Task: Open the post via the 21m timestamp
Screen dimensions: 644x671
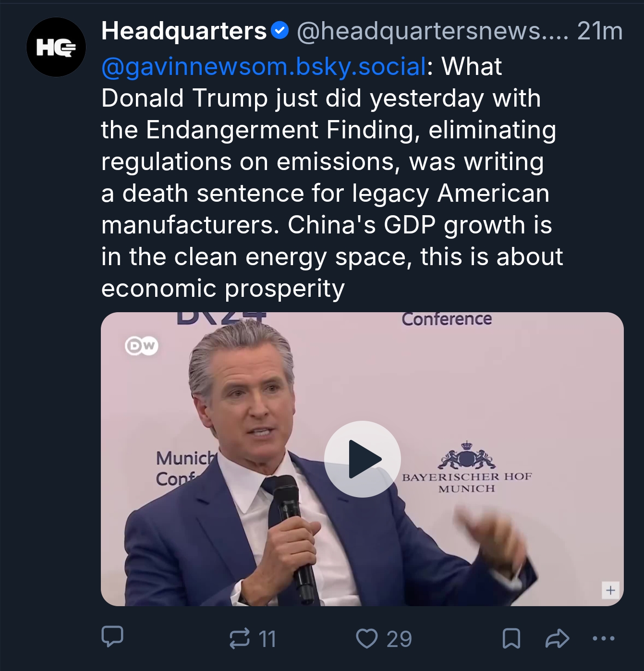Action: click(600, 31)
